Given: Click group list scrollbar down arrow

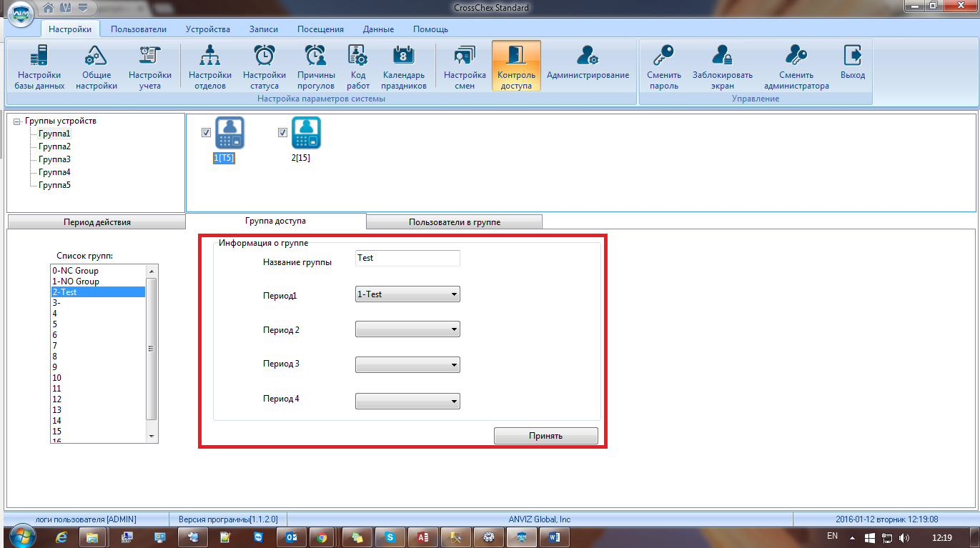Looking at the screenshot, I should (151, 436).
